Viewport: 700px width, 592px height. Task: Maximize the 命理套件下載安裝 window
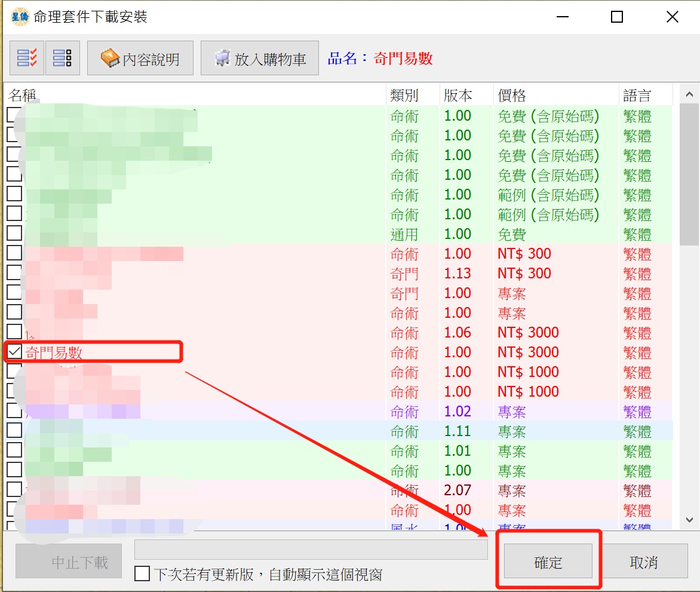point(617,17)
